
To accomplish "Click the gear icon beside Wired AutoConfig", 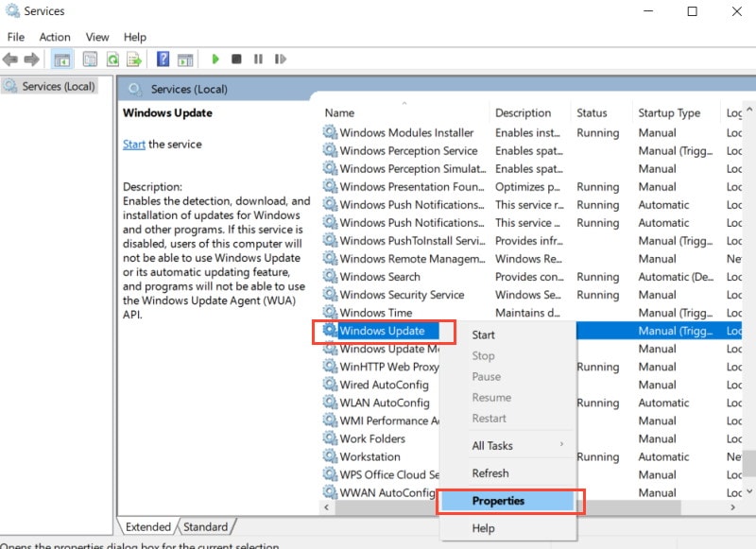I will click(330, 384).
